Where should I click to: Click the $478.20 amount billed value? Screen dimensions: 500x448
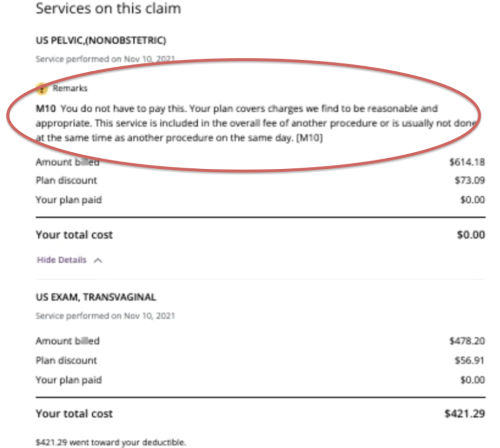pos(467,341)
